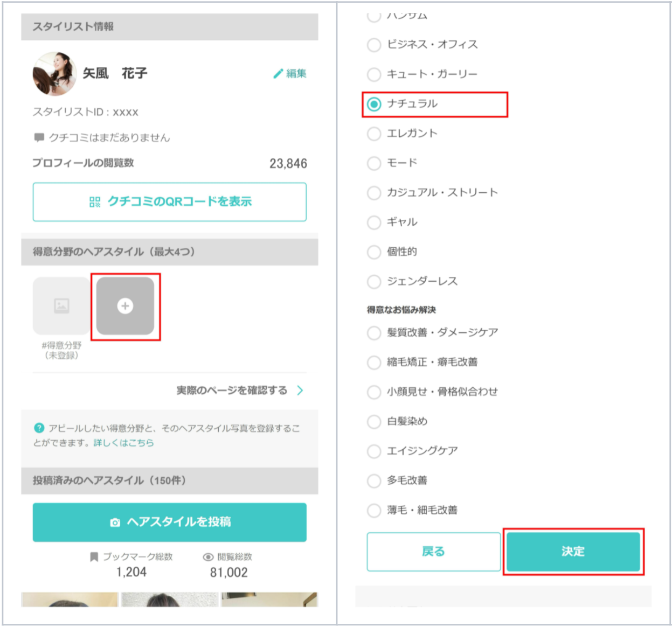Select the キュート・ガーリー radio button
Screen dimensions: 672x627
(x=373, y=74)
